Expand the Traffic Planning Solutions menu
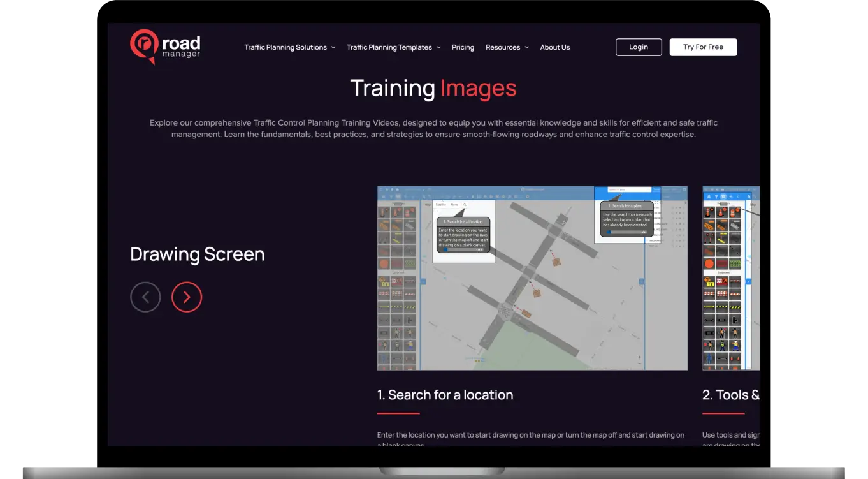 [289, 47]
